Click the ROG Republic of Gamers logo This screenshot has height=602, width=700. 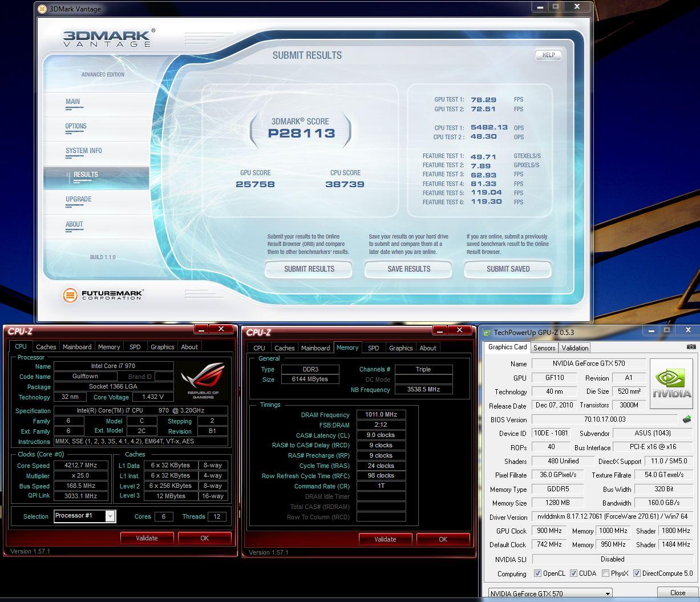[203, 379]
